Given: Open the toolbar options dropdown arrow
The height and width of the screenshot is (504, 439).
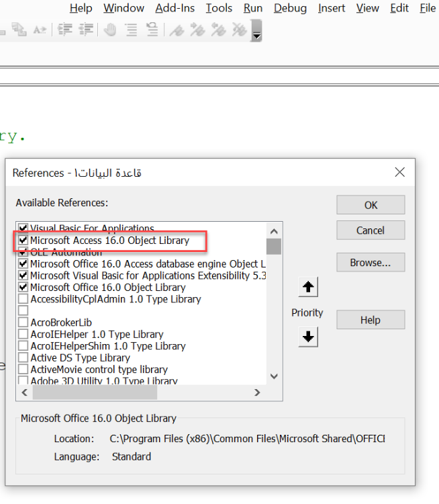Looking at the screenshot, I should pos(256,31).
